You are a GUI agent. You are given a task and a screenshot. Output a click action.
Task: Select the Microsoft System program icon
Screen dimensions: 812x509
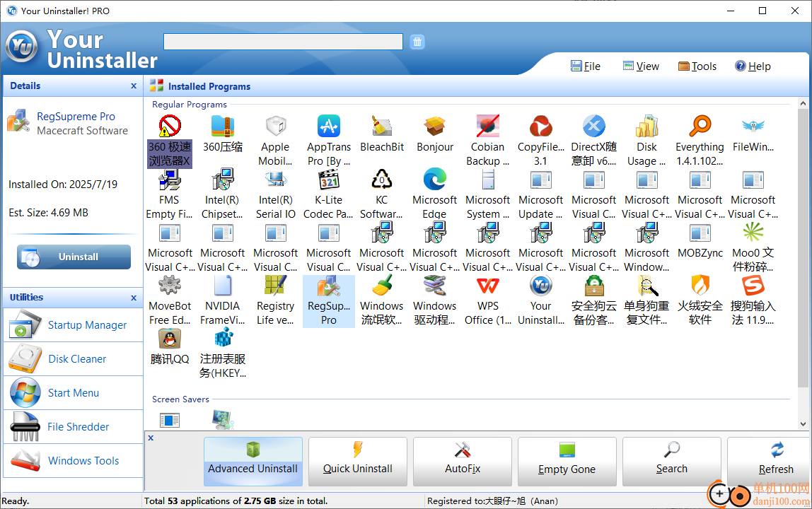(488, 180)
